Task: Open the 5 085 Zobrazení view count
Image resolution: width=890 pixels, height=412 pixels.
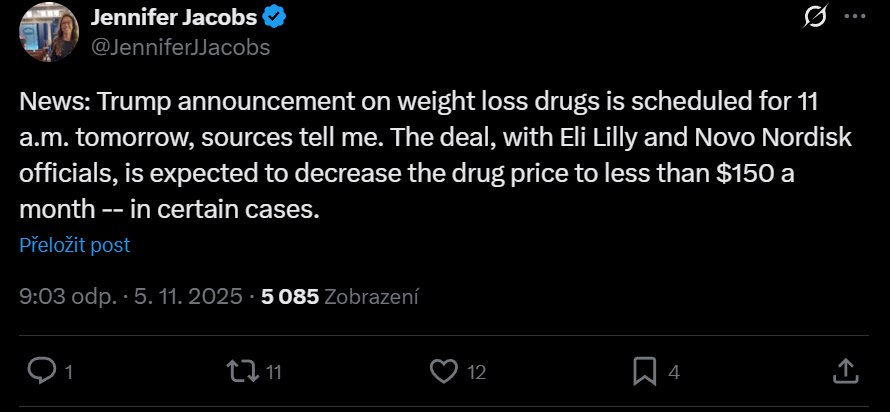Action: point(340,296)
